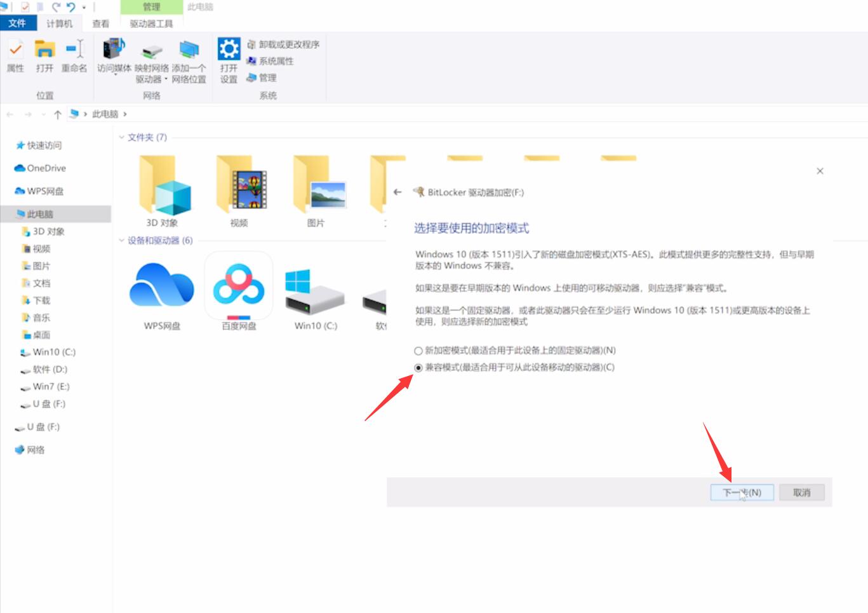Click 取消 (Cancel) in BitLocker dialog
Viewport: 868px width, 613px height.
pyautogui.click(x=801, y=492)
